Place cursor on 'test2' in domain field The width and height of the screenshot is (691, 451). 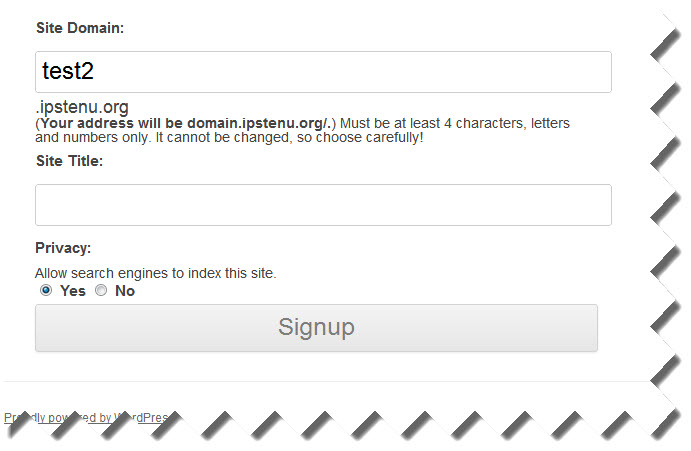[x=68, y=71]
